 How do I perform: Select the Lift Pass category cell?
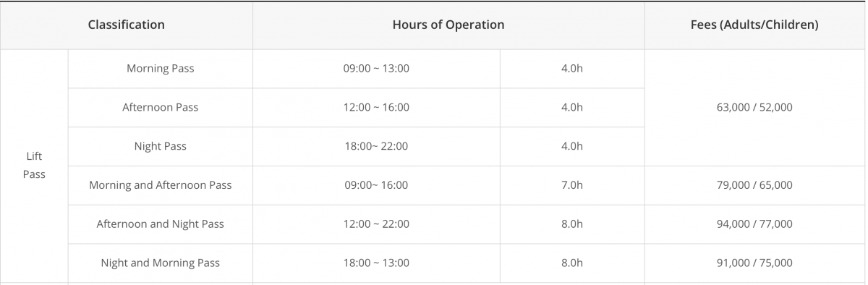(34, 165)
